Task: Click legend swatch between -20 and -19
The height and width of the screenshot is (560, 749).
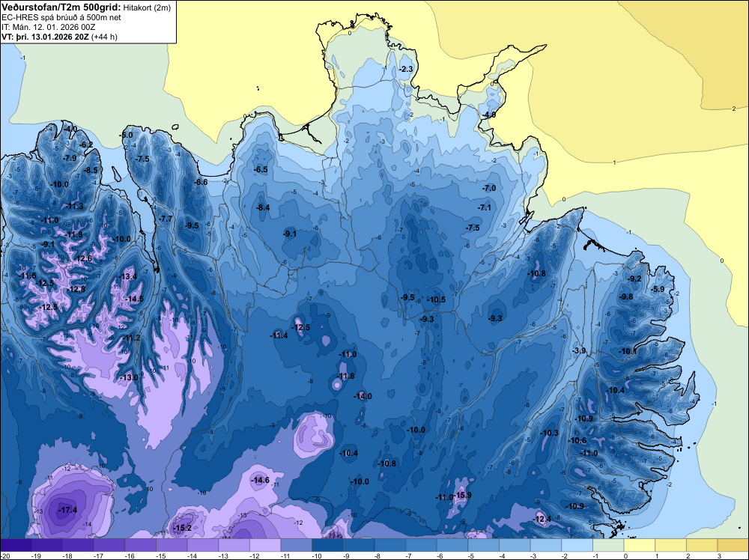Action: pos(15,545)
